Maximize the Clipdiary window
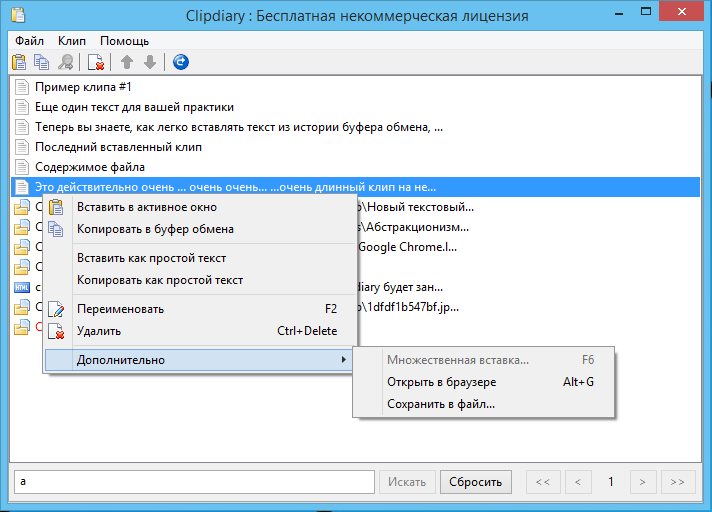 pos(646,12)
